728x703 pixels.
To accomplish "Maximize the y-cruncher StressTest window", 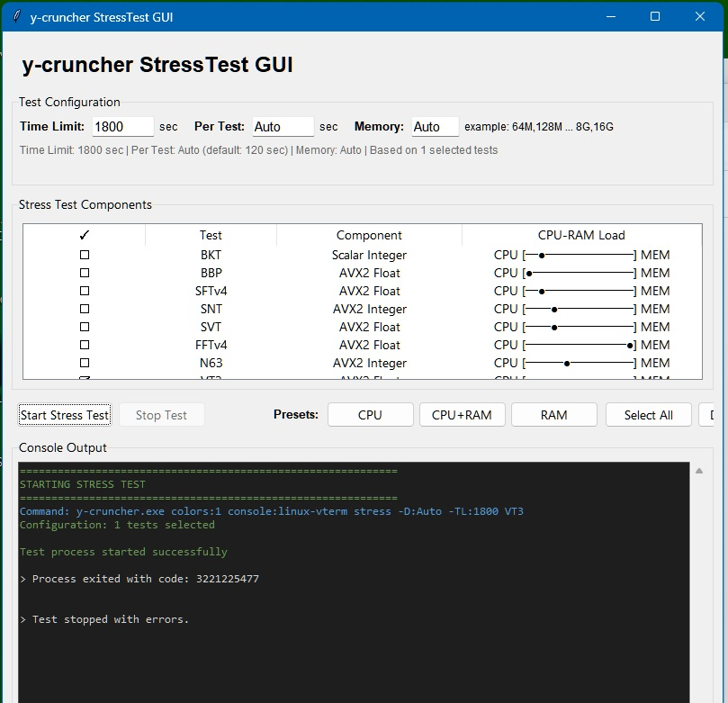I will click(x=655, y=17).
